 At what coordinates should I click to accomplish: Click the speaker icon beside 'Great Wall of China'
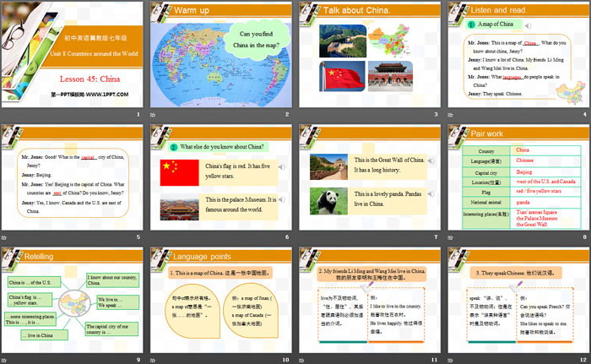(431, 161)
